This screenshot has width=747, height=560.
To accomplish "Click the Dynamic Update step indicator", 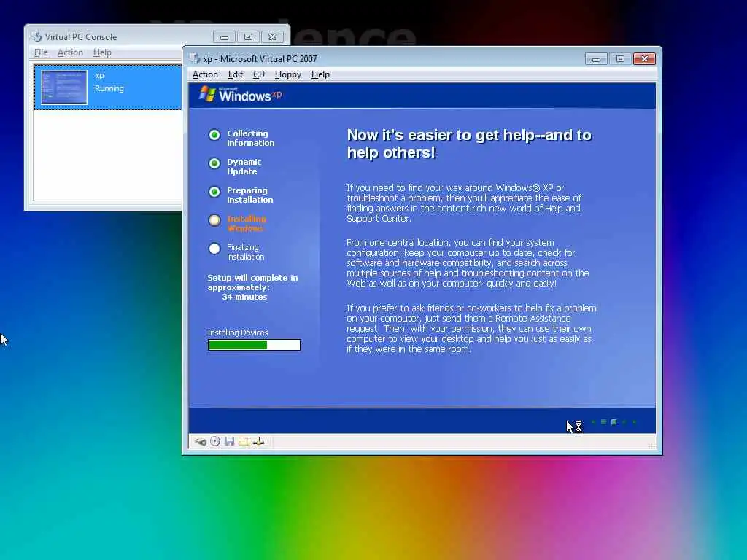I will click(214, 163).
